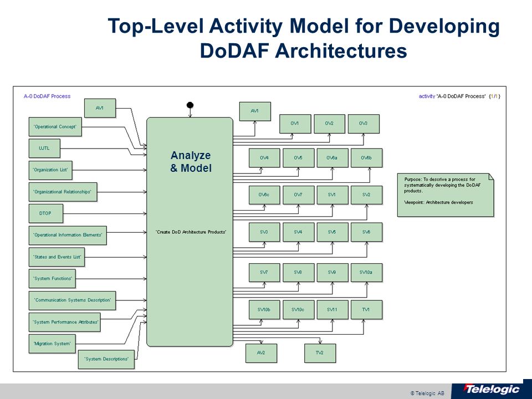Select the OV2 output box
The width and height of the screenshot is (532, 399).
(x=329, y=124)
